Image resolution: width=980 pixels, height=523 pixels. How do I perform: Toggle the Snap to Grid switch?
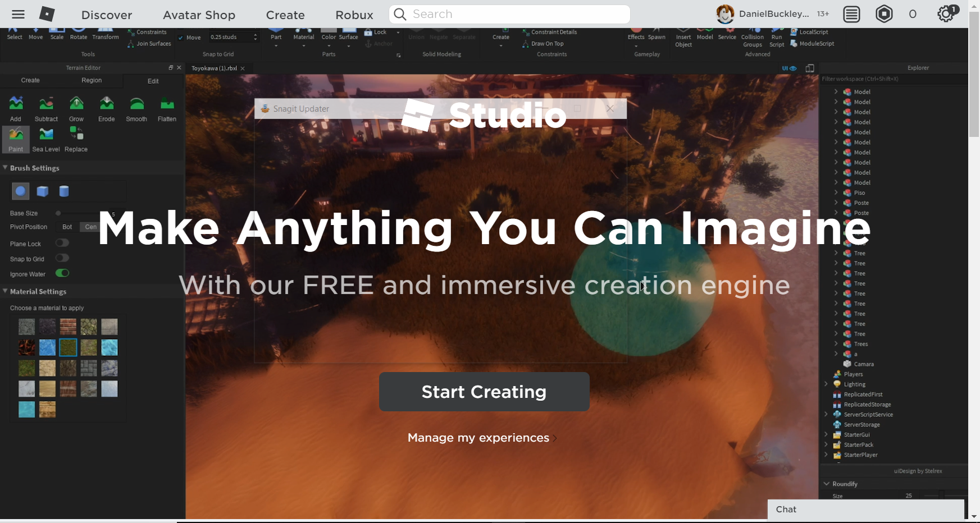coord(62,258)
